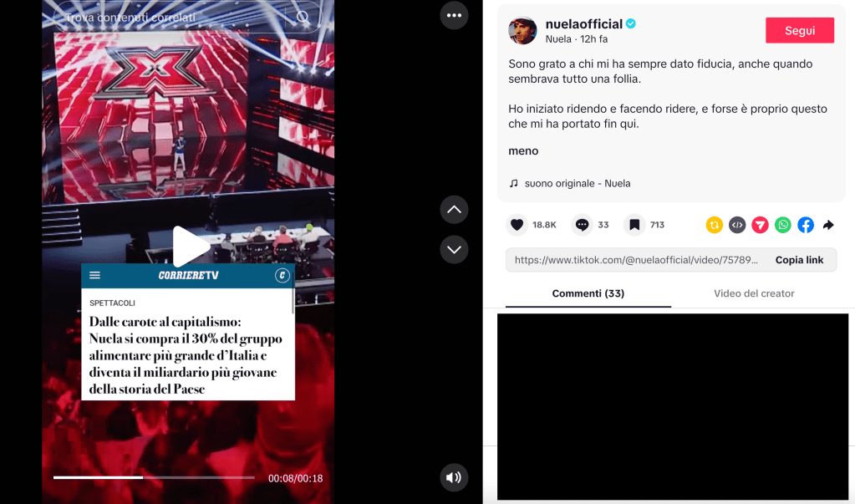The height and width of the screenshot is (504, 855).
Task: Share the video to WhatsApp
Action: coord(783,225)
